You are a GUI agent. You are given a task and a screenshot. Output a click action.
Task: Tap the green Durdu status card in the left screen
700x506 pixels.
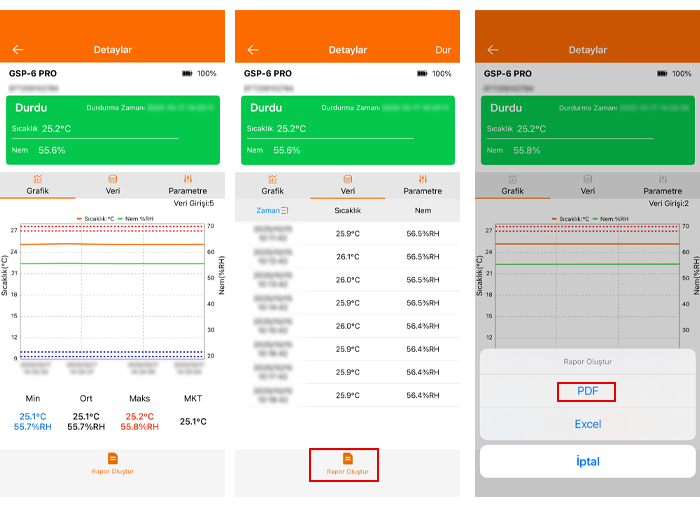[112, 131]
